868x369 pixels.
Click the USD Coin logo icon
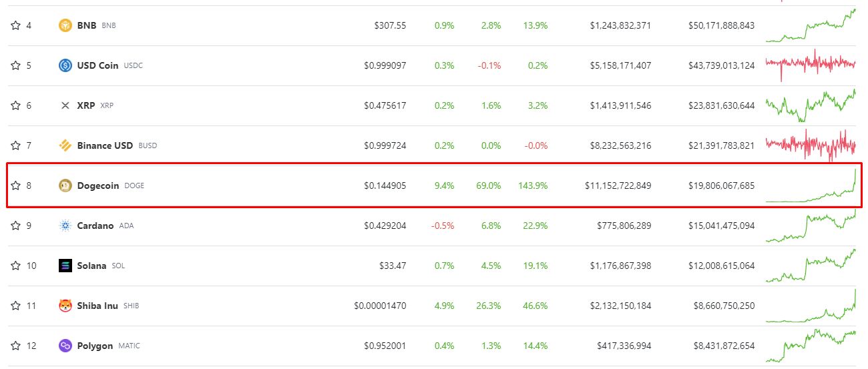[65, 65]
